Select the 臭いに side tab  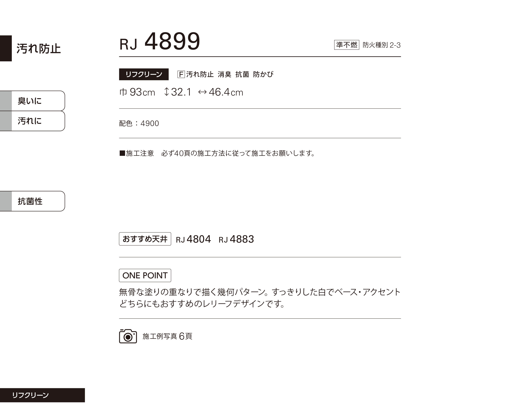point(32,101)
